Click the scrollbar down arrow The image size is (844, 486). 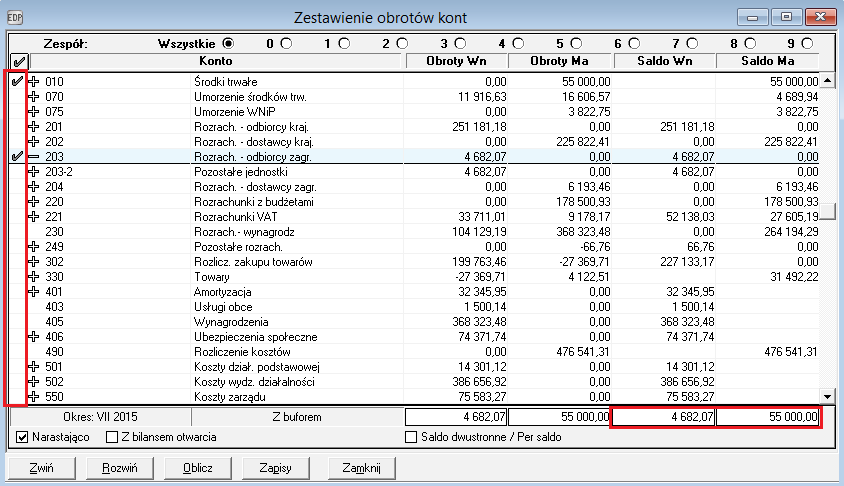[x=828, y=397]
